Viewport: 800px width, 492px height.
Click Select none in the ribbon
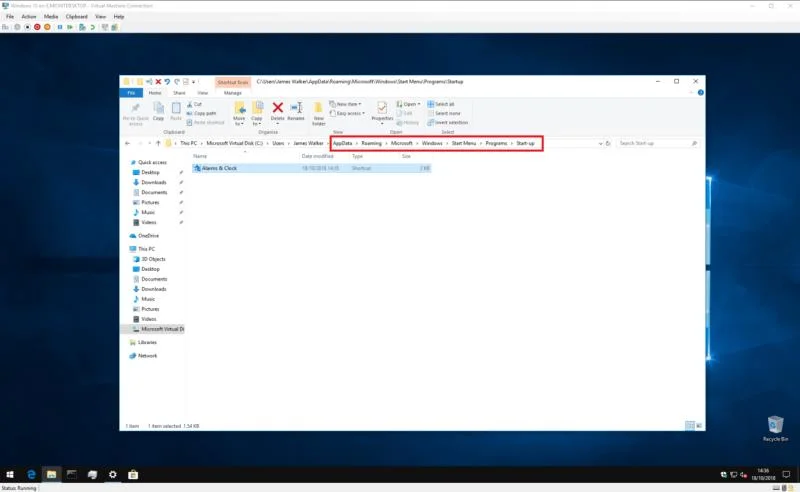tap(444, 113)
